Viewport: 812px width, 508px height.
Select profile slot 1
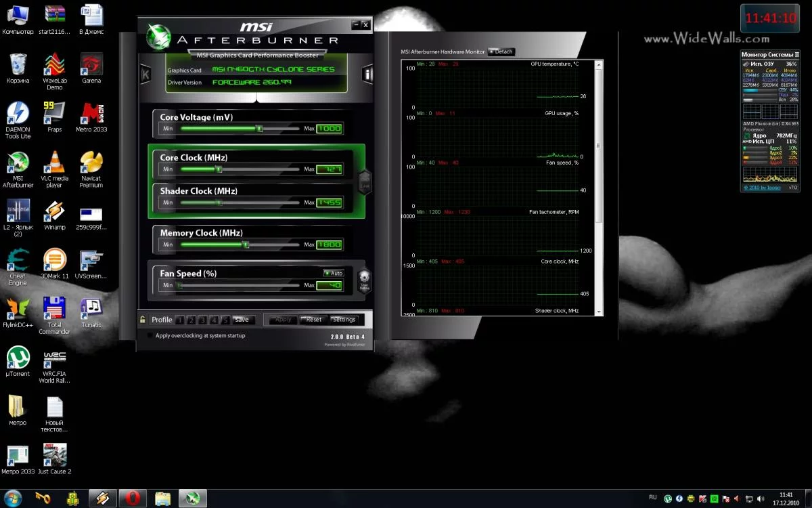tap(179, 320)
